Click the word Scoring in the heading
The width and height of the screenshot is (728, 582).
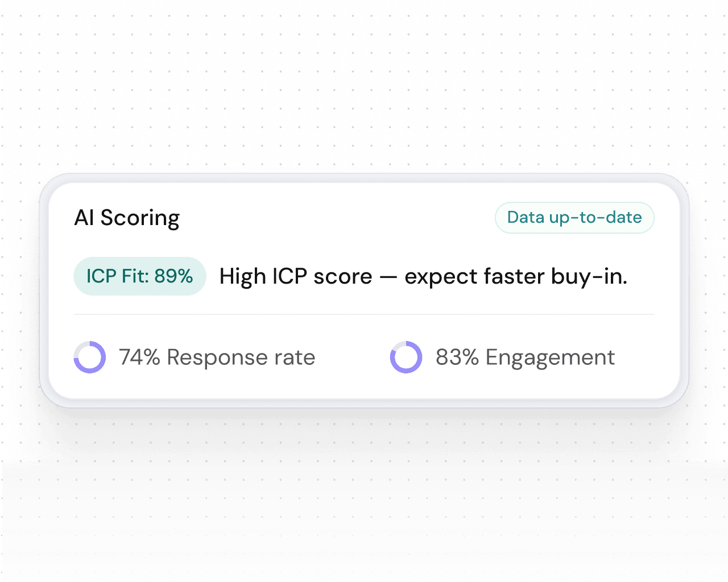140,218
